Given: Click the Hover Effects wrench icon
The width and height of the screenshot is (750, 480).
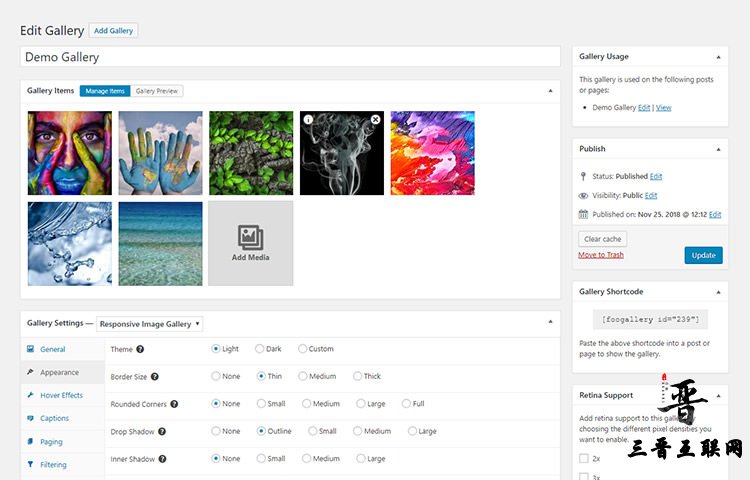Looking at the screenshot, I should (x=31, y=395).
